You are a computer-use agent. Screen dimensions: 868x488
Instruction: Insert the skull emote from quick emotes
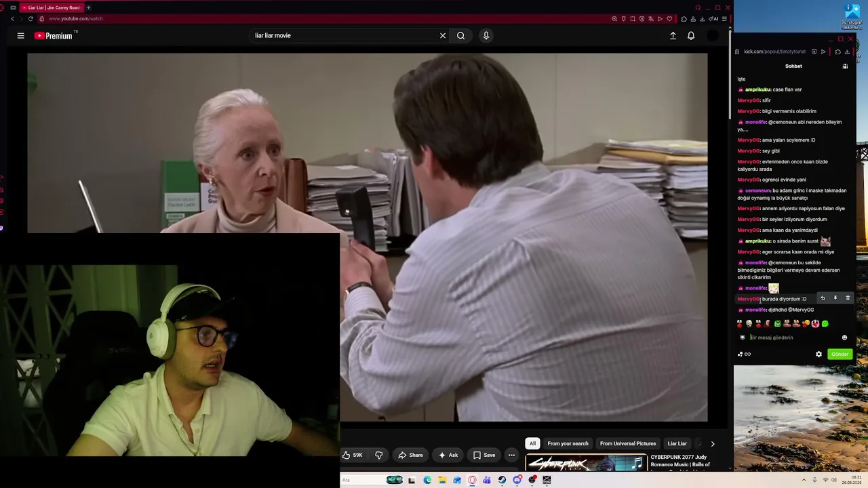(x=749, y=324)
